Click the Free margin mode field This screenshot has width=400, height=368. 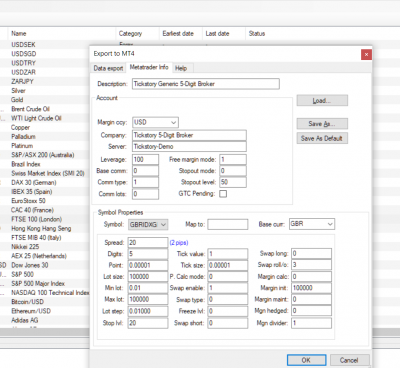point(233,159)
